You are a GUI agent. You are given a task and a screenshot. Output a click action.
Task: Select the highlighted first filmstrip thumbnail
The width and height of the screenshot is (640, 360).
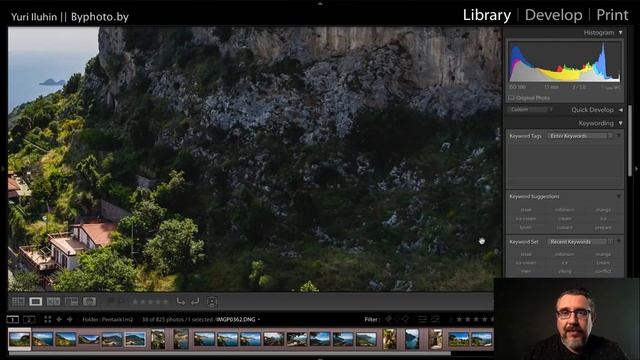point(20,339)
